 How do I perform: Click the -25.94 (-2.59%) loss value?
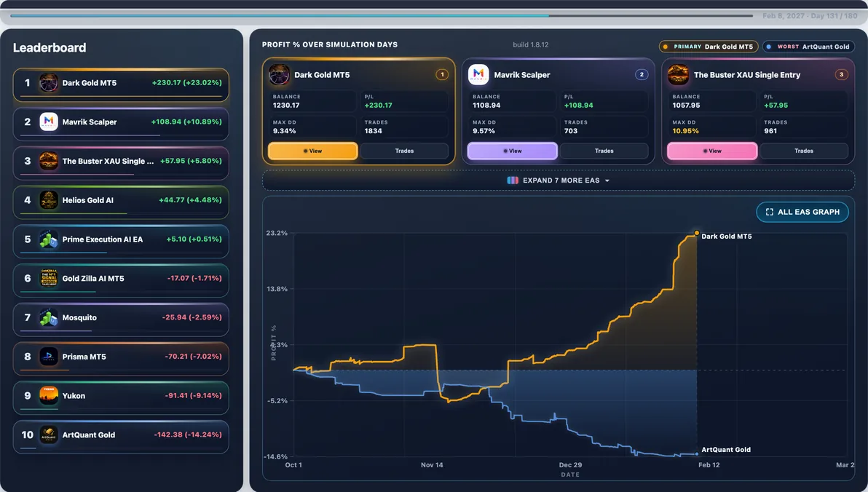pyautogui.click(x=192, y=317)
